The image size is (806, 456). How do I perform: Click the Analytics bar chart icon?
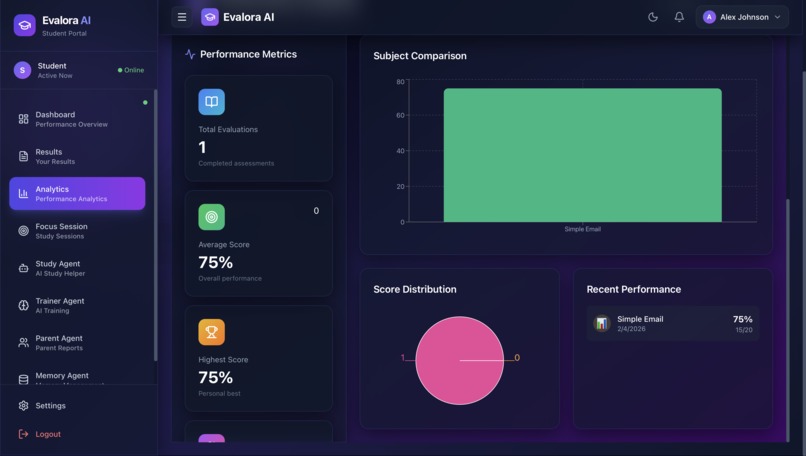pos(23,194)
